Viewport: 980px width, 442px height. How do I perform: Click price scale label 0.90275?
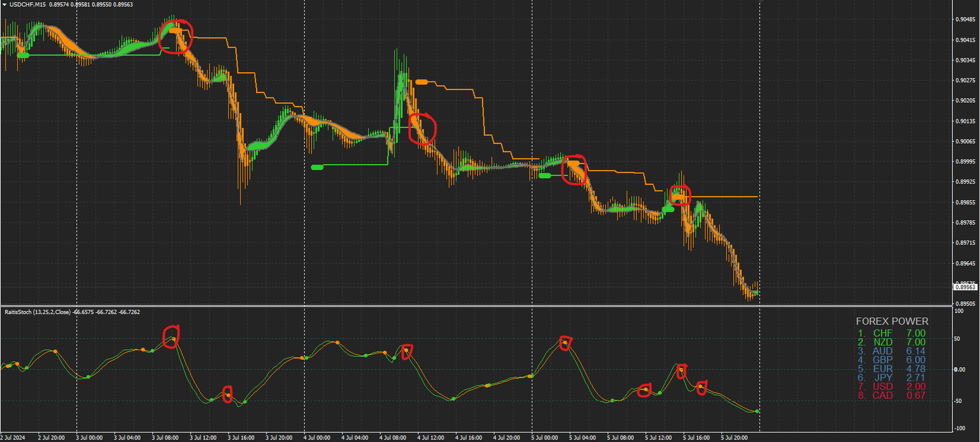(965, 80)
